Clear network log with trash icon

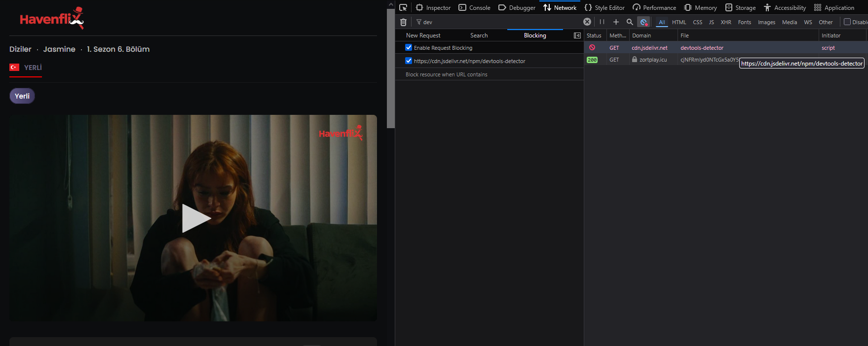pos(403,22)
